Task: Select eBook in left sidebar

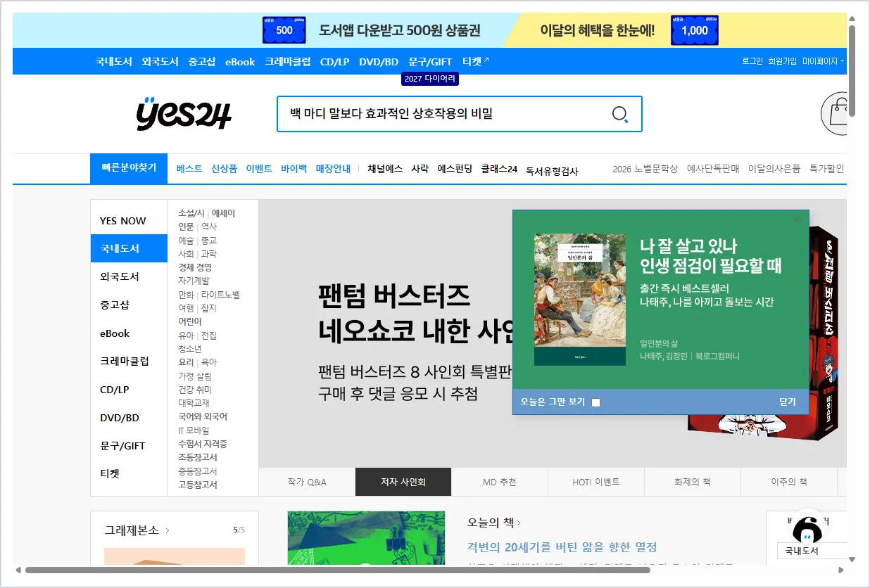Action: (x=115, y=333)
